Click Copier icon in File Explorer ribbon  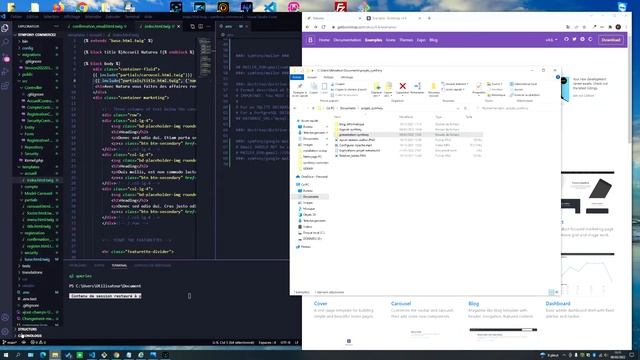313,88
